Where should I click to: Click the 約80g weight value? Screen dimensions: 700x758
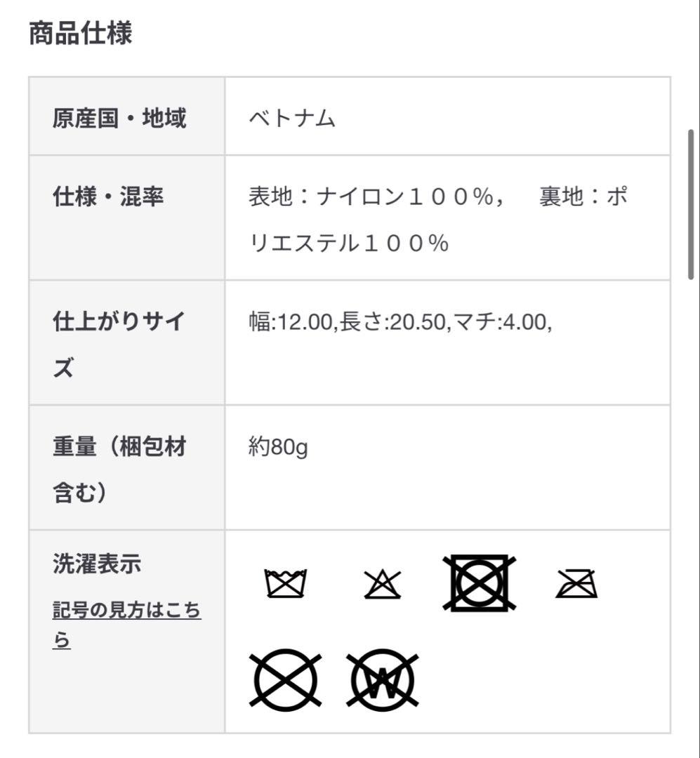(x=278, y=446)
